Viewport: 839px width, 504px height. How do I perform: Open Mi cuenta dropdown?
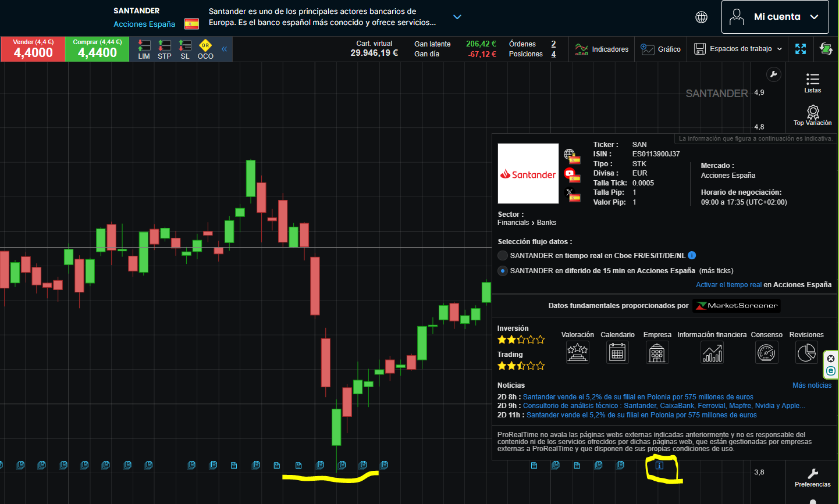tap(775, 17)
